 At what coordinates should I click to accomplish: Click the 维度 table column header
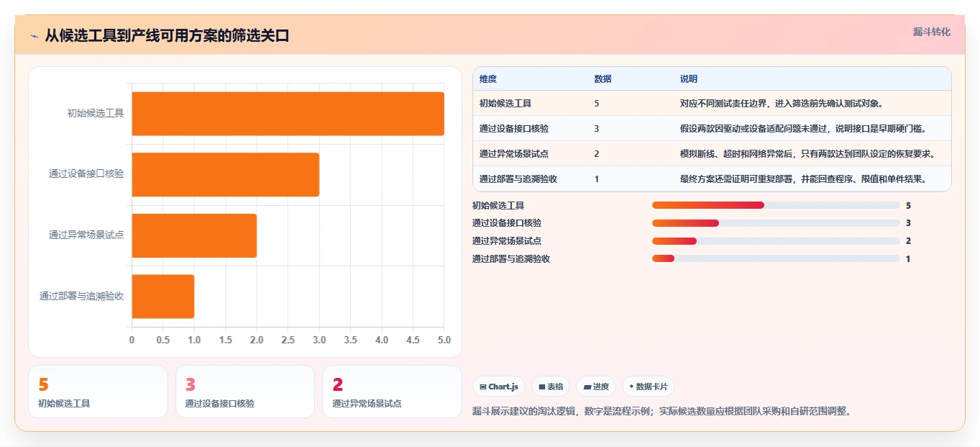coord(488,78)
